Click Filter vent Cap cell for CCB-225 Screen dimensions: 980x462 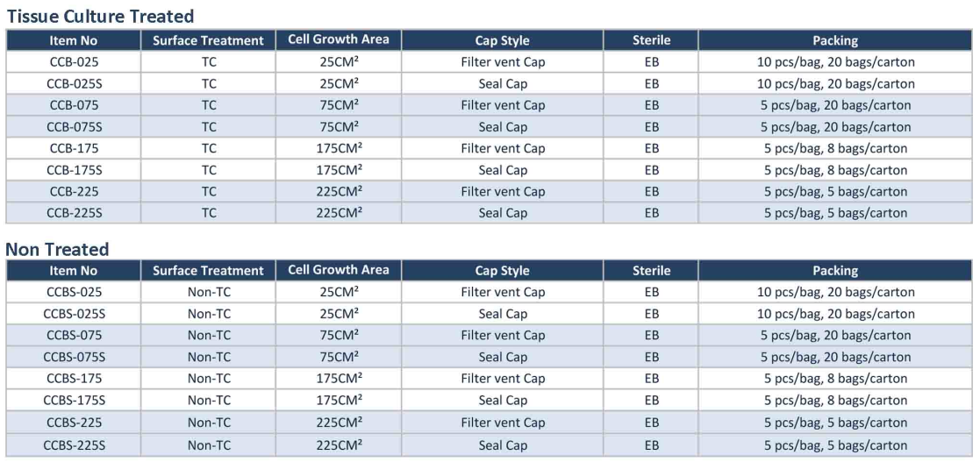coord(502,192)
